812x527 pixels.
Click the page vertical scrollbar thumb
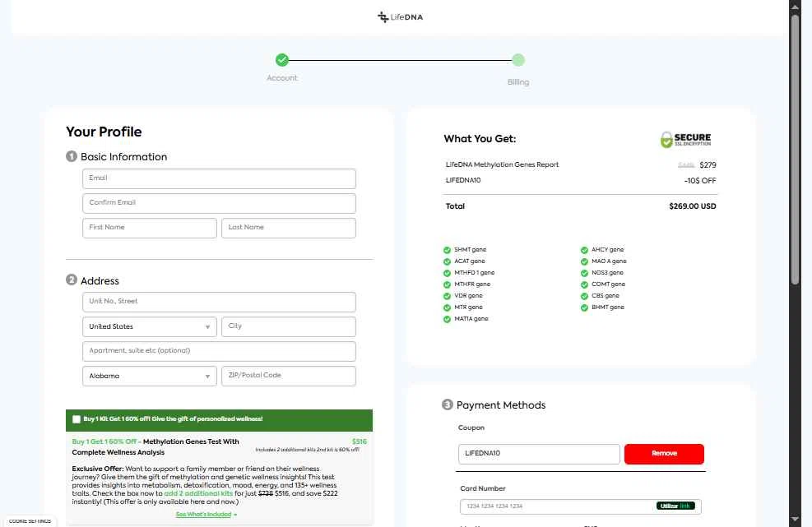pyautogui.click(x=795, y=149)
